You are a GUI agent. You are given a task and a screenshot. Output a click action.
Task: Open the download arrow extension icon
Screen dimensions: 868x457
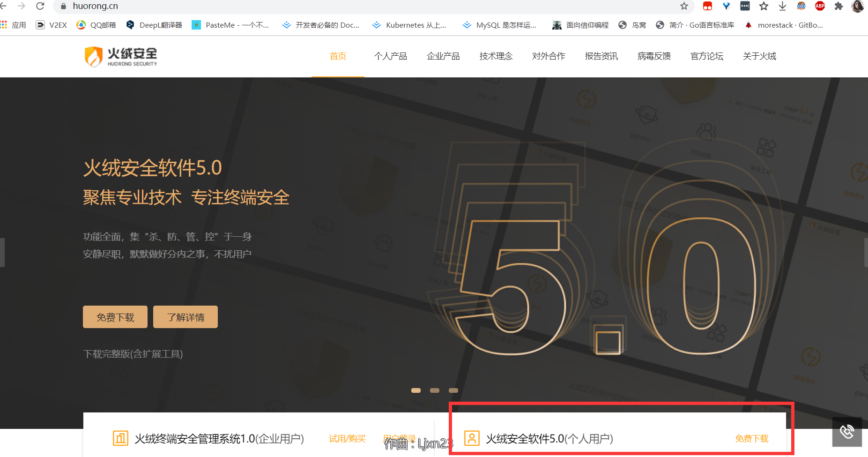782,6
